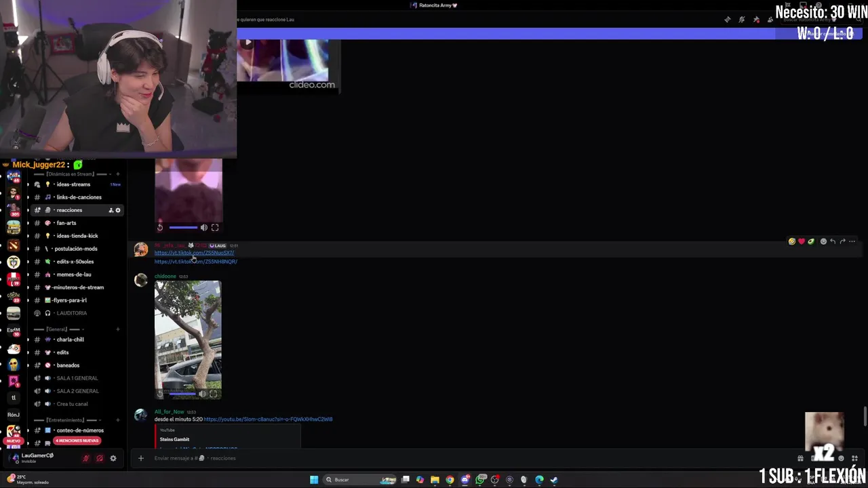868x488 pixels.
Task: Open the ideas-streams channel
Action: pyautogui.click(x=73, y=184)
